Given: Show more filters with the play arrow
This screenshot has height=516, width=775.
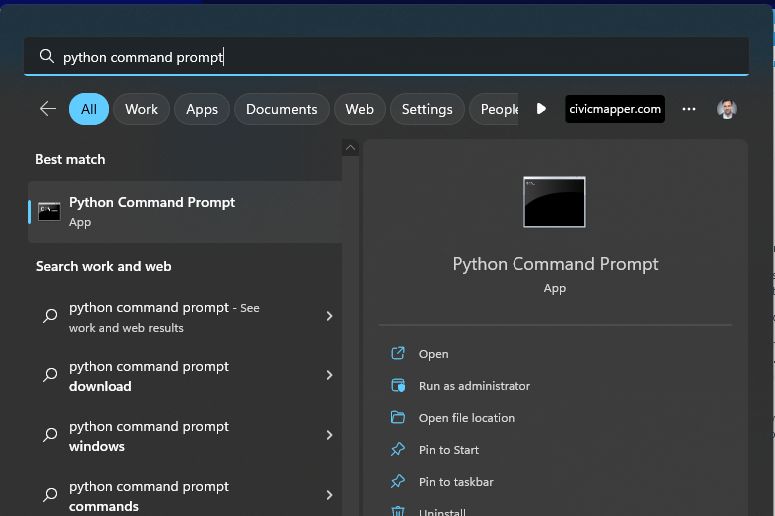Looking at the screenshot, I should 541,109.
